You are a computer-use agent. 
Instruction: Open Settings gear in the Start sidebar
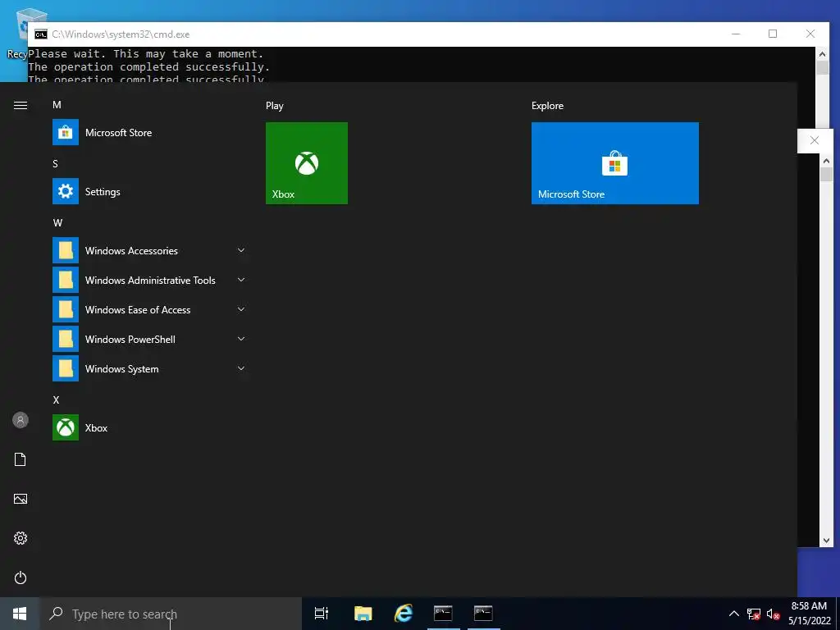[21, 538]
